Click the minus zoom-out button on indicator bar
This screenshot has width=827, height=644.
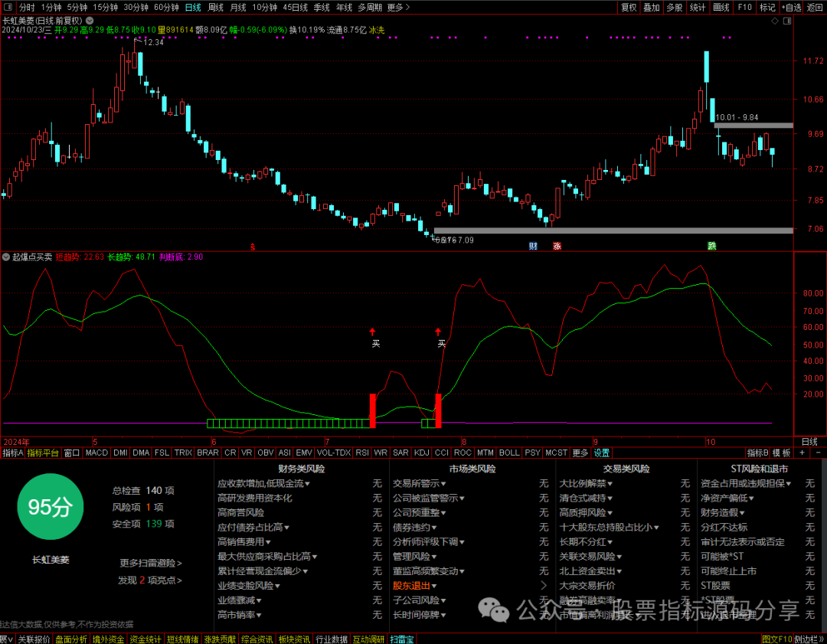tap(818, 453)
